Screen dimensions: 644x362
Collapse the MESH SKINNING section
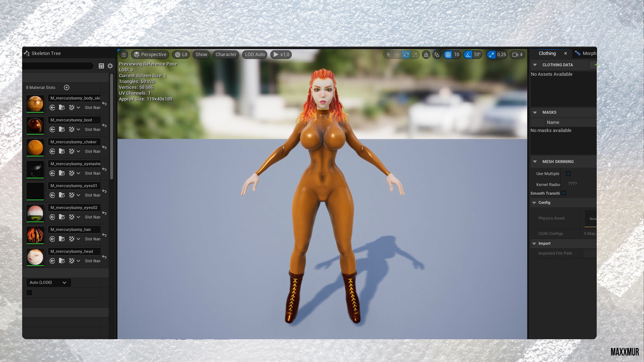535,162
